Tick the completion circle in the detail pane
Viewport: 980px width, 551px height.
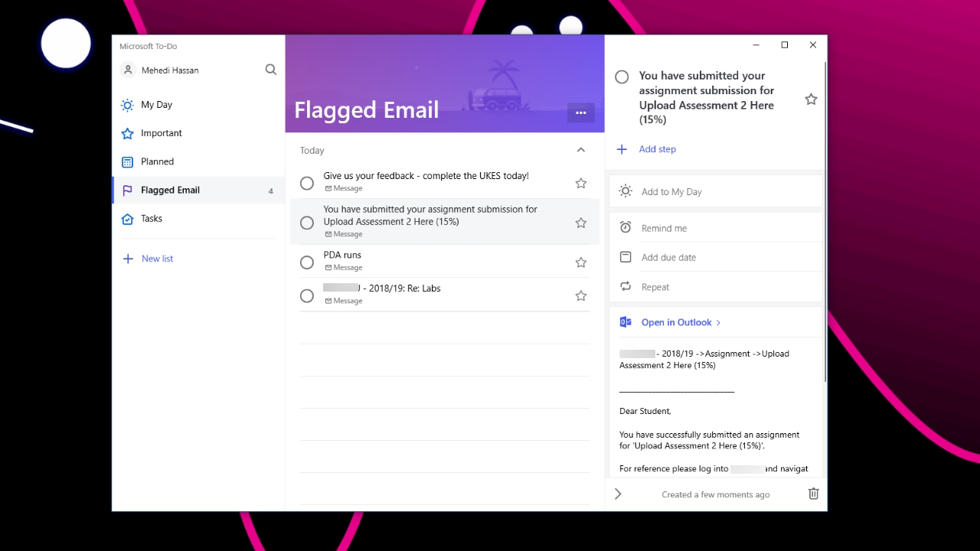pyautogui.click(x=622, y=77)
